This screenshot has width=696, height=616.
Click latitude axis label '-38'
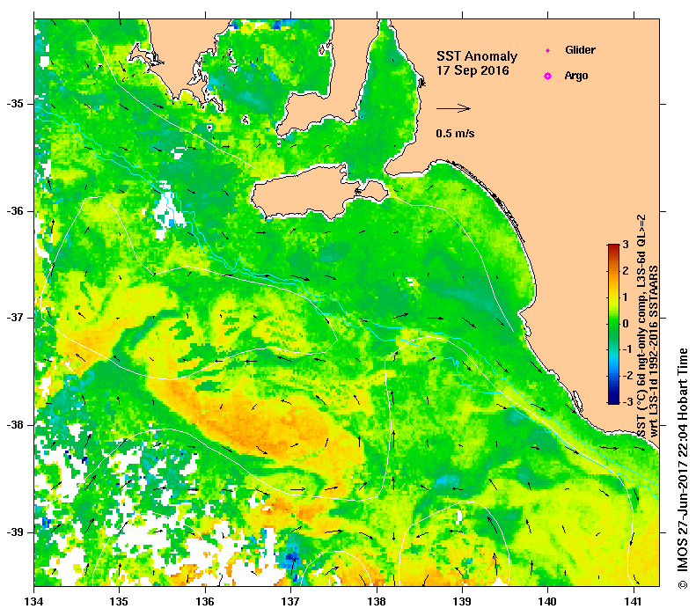tap(15, 425)
